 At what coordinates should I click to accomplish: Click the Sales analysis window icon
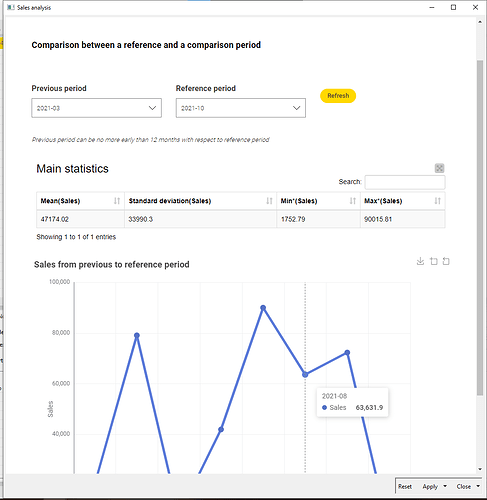click(11, 7)
